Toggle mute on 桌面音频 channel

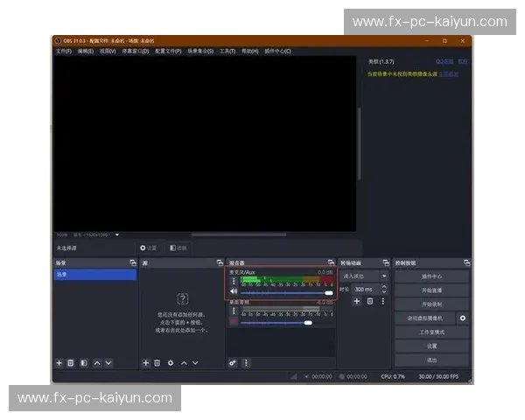234,322
